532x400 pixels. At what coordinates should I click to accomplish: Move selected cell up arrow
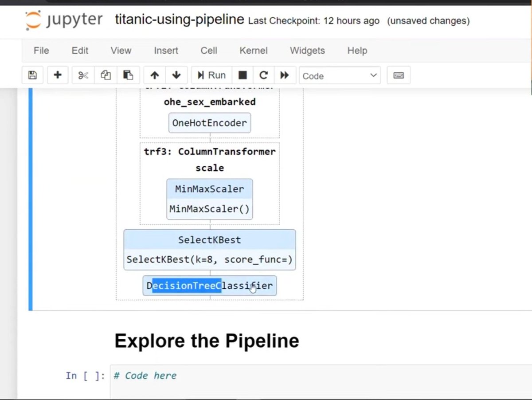pos(154,75)
